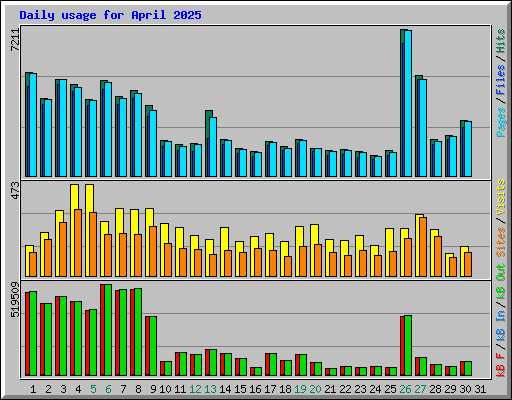Click day 26 on the x-axis
This screenshot has height=400, width=512.
405,389
